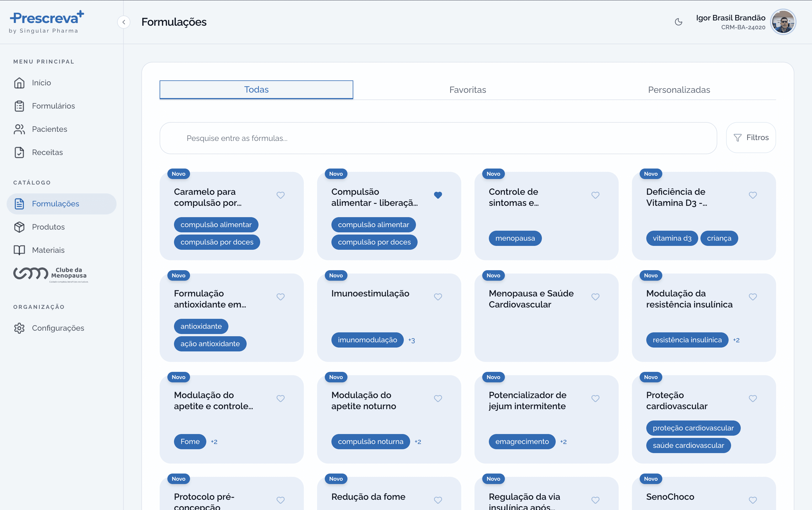Viewport: 812px width, 510px height.
Task: Open Imunoestimulação formulation title
Action: (370, 293)
